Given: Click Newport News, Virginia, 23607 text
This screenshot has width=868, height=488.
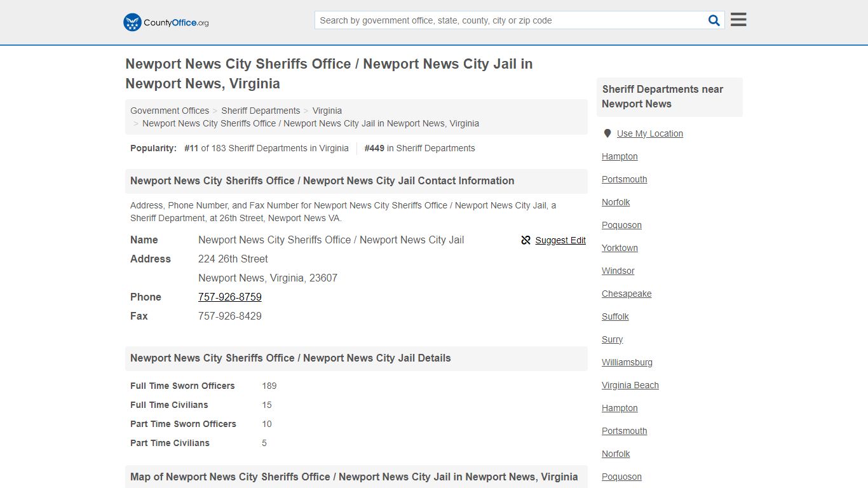Looking at the screenshot, I should 268,278.
